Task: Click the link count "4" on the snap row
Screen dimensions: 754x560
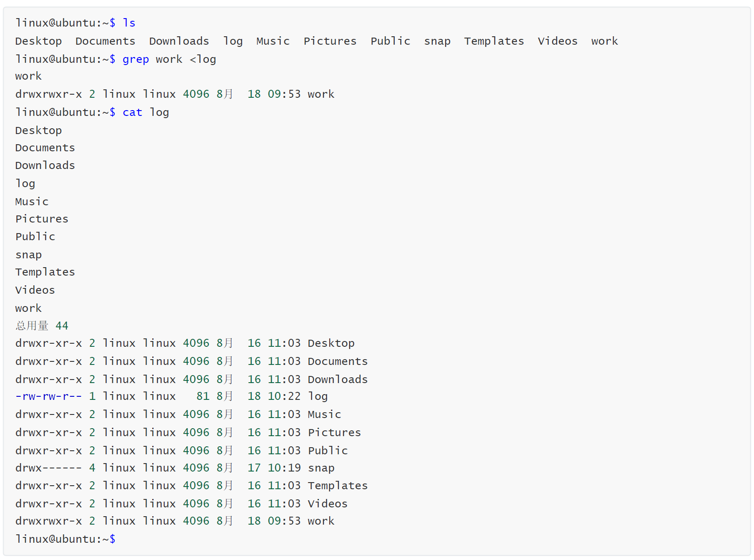Action: pyautogui.click(x=92, y=468)
